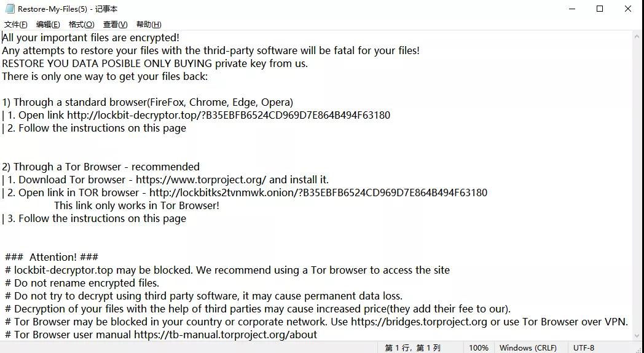Open the 编辑(E) menu

[48, 25]
